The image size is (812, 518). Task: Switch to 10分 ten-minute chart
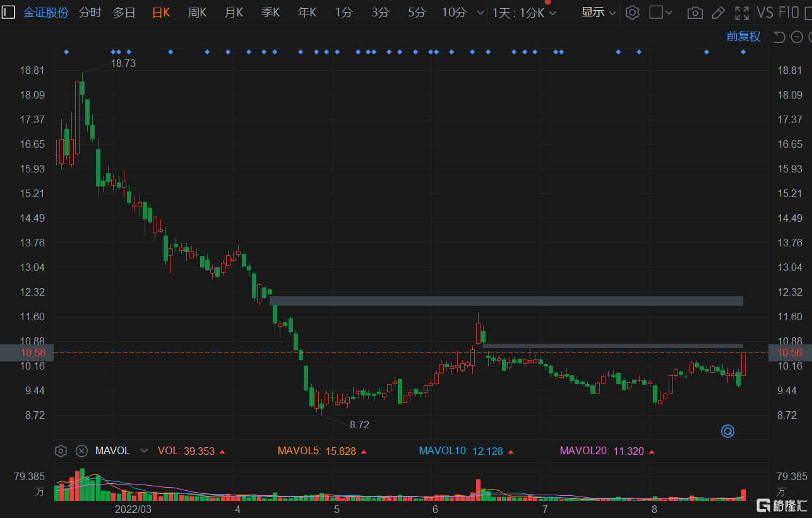pyautogui.click(x=454, y=12)
